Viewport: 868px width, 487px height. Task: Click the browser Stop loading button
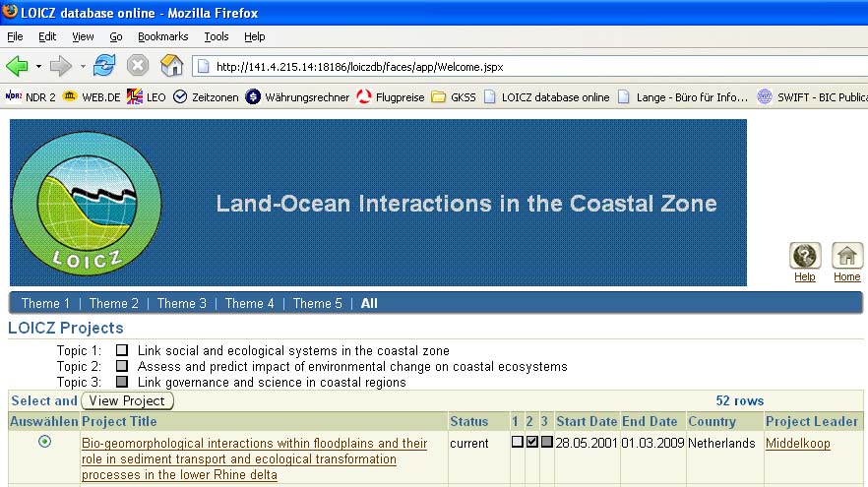click(138, 66)
